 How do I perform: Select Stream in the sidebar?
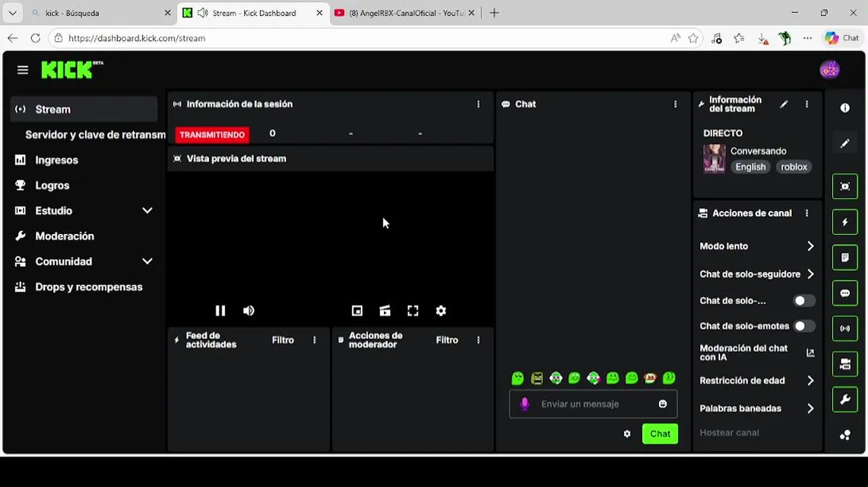point(84,110)
